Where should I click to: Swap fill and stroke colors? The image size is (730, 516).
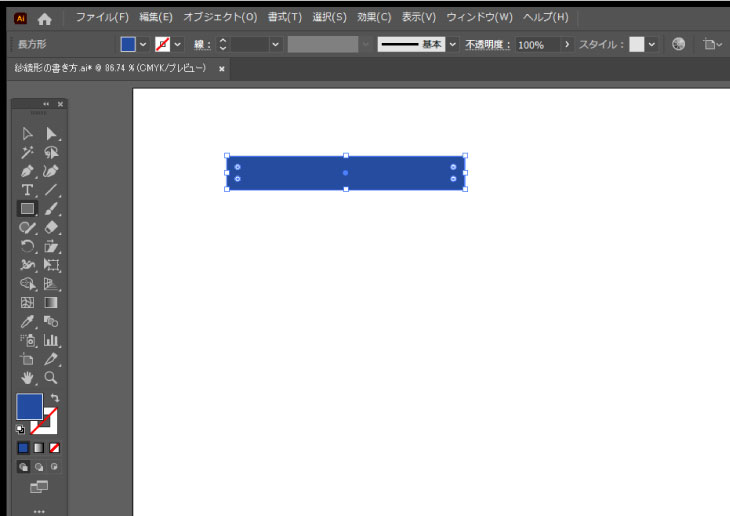click(x=54, y=398)
